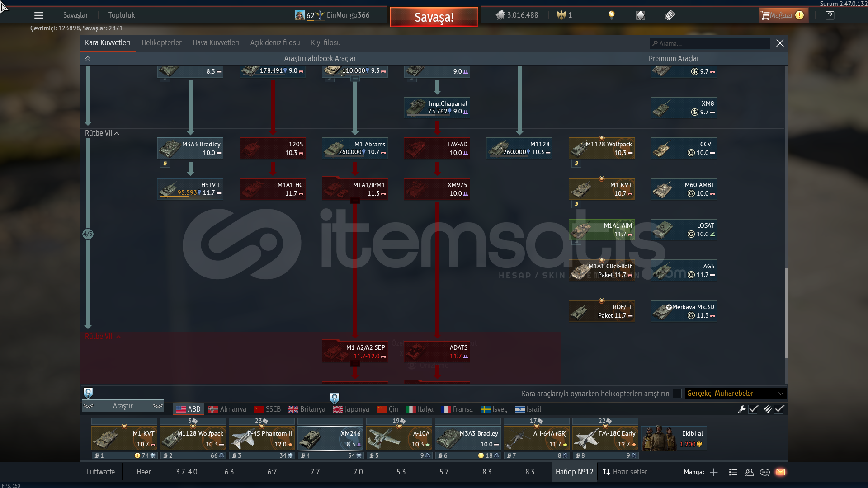868x488 pixels.
Task: Click the Araştır research button
Action: point(123,406)
